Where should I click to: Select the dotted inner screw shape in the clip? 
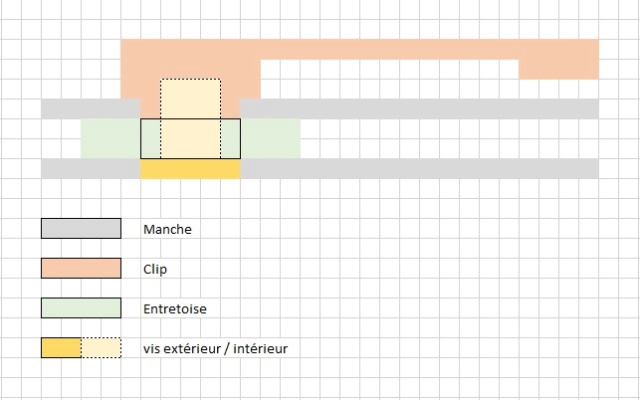[x=191, y=118]
